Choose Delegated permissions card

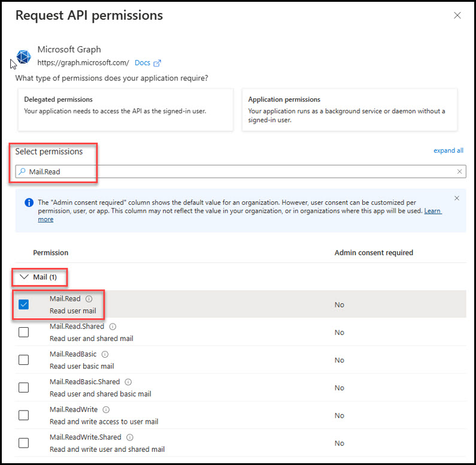[125, 110]
